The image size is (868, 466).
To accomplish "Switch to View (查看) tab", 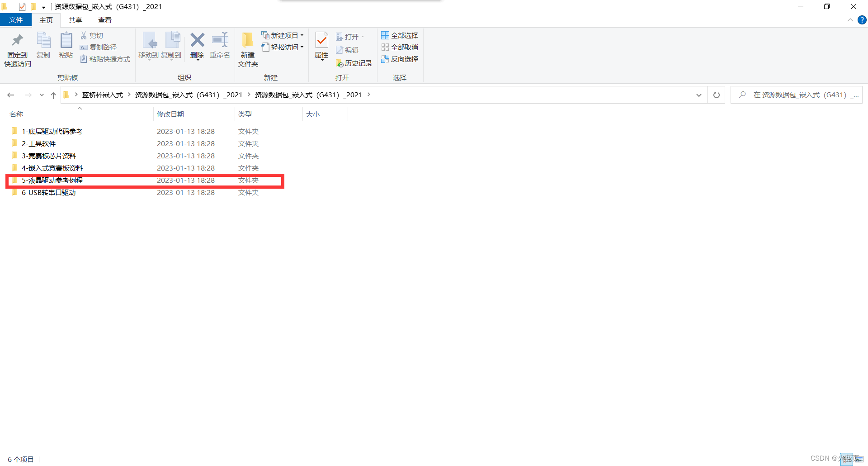I will pyautogui.click(x=105, y=20).
